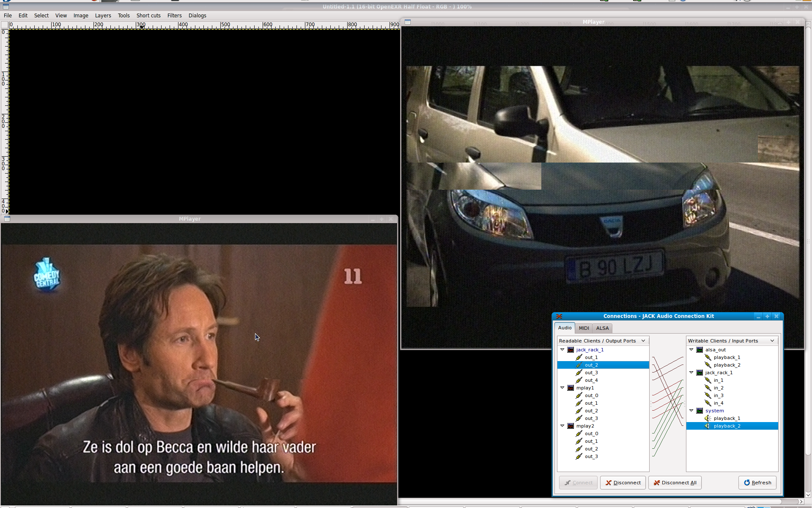
Task: Open the File menu
Action: (8, 16)
